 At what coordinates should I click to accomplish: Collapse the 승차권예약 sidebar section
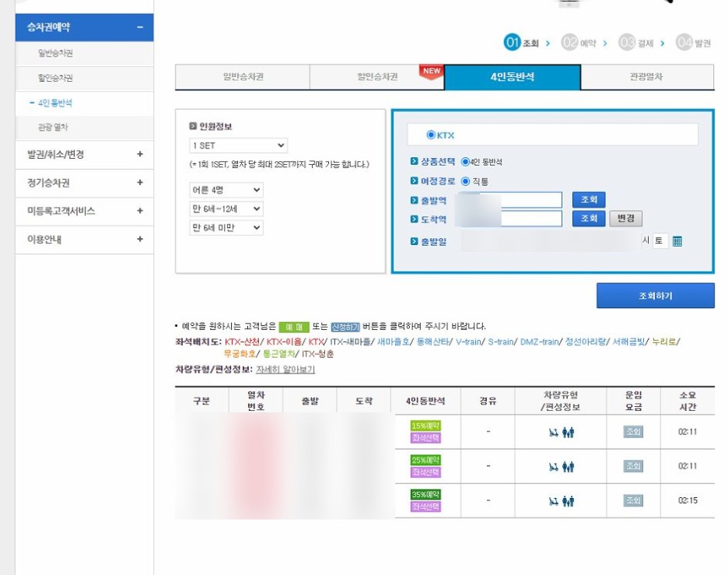140,27
